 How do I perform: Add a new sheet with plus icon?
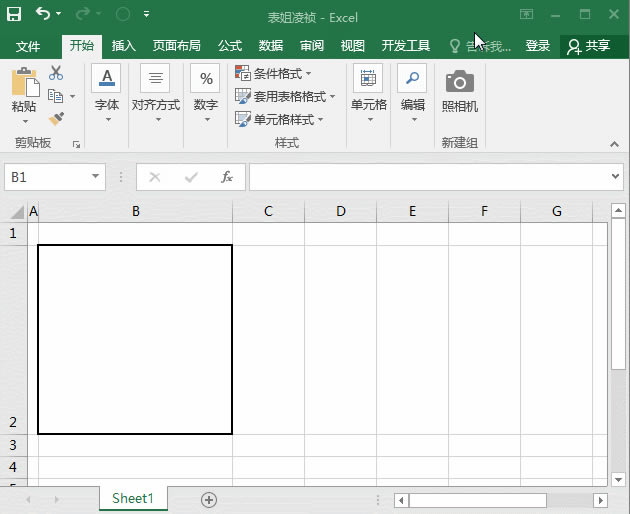[x=209, y=499]
